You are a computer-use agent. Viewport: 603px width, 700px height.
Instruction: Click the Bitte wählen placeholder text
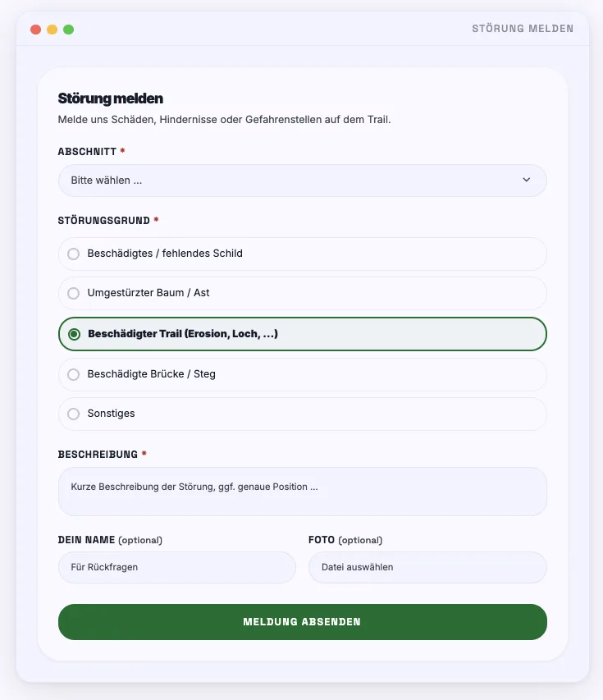tap(106, 181)
